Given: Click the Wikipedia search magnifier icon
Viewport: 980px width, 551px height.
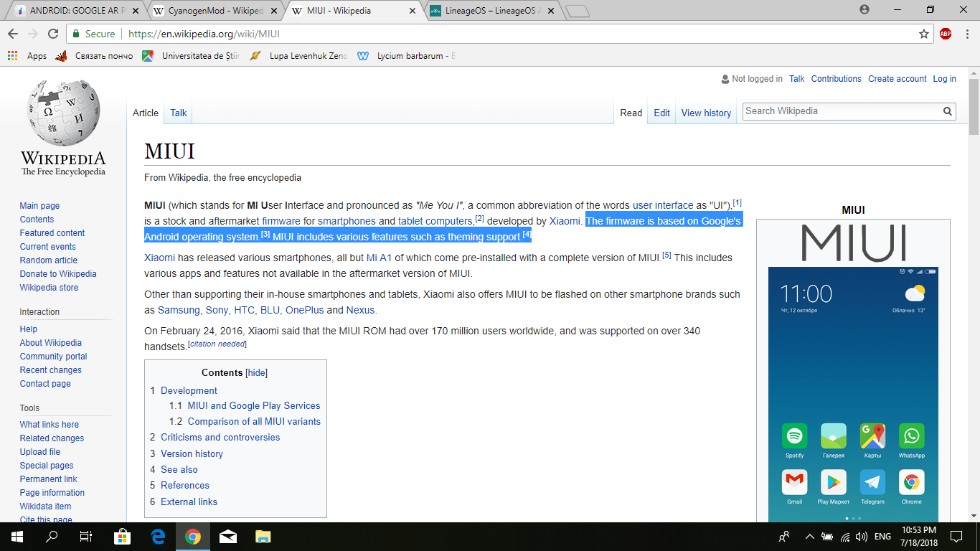Looking at the screenshot, I should pyautogui.click(x=948, y=111).
